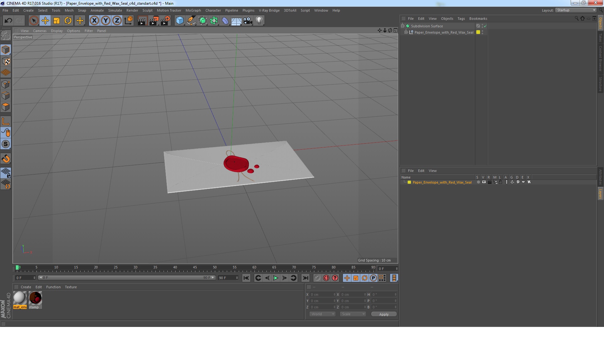Open the World coordinate dropdown
Viewport: 604px width, 364px height.
tap(322, 314)
